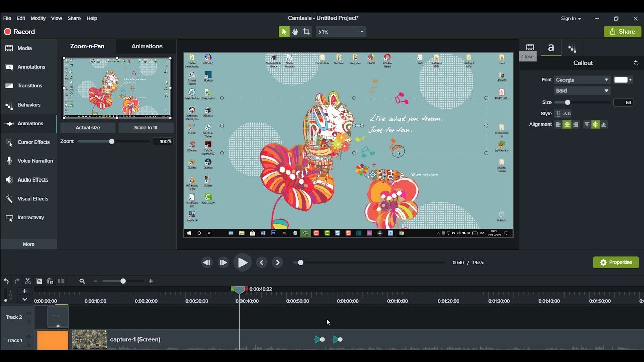Click the More button in the sidebar
This screenshot has height=362, width=644.
(29, 244)
